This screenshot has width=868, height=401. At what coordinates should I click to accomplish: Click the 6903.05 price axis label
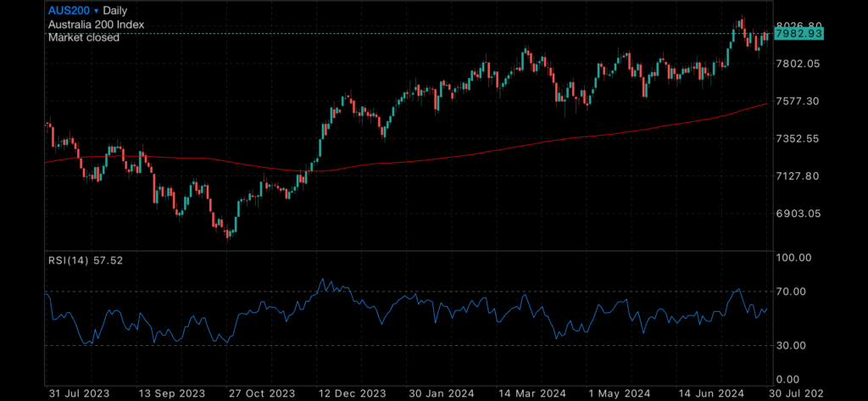799,214
